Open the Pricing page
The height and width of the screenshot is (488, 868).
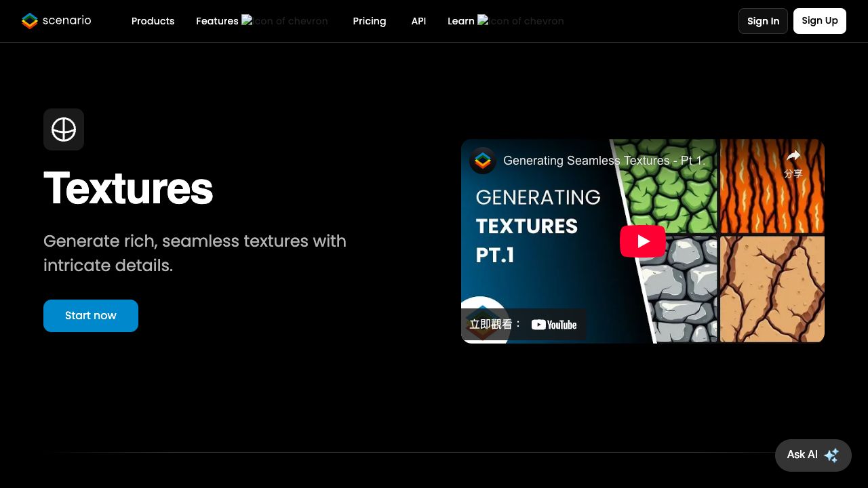click(369, 21)
